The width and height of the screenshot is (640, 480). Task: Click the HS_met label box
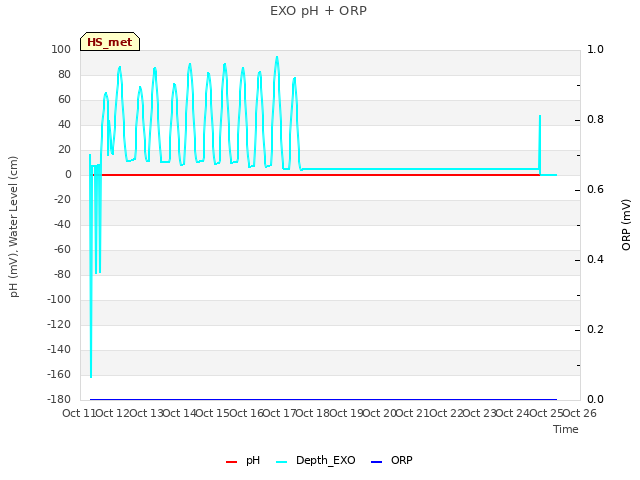(x=110, y=42)
